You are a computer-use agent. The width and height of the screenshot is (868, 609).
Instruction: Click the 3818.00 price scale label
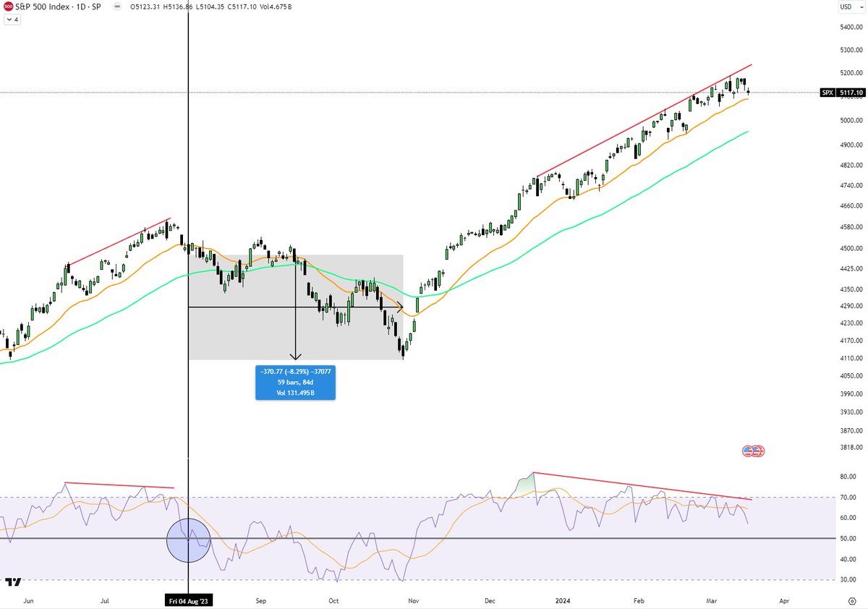click(x=851, y=448)
